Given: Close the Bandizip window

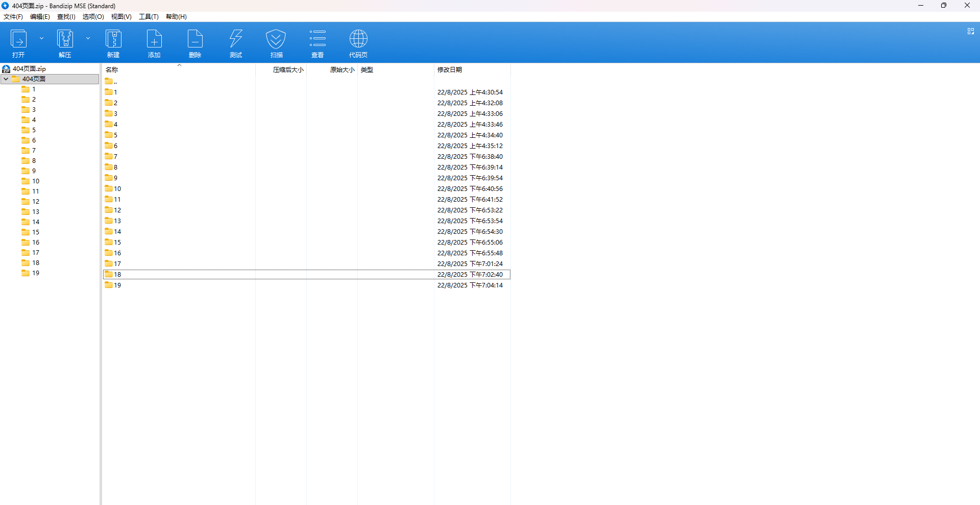Looking at the screenshot, I should click(967, 6).
